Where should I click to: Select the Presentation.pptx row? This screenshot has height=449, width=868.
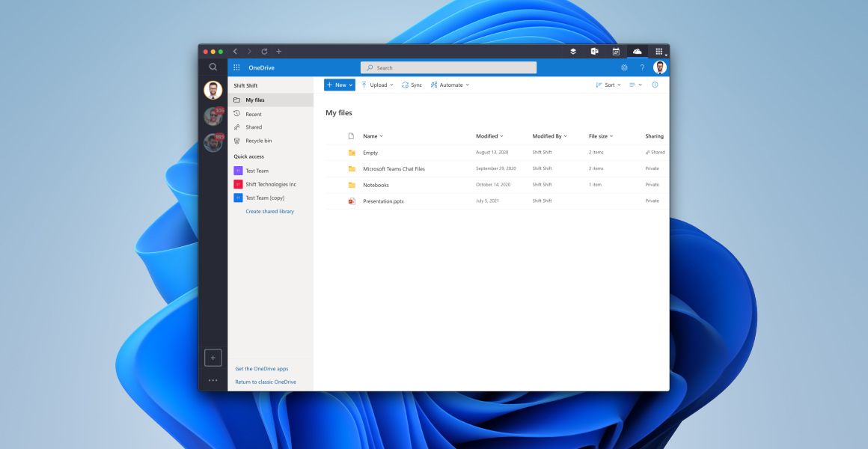(383, 201)
